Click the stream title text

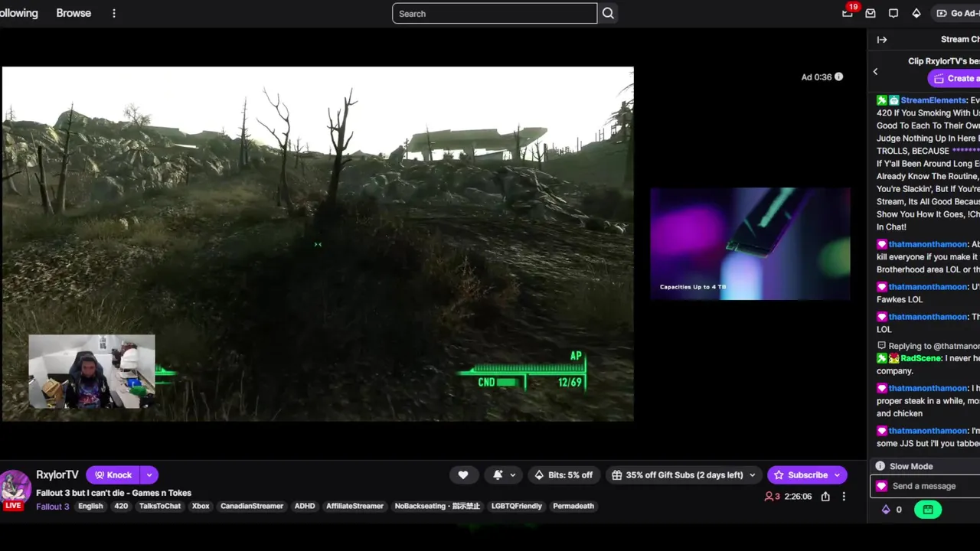tap(113, 493)
